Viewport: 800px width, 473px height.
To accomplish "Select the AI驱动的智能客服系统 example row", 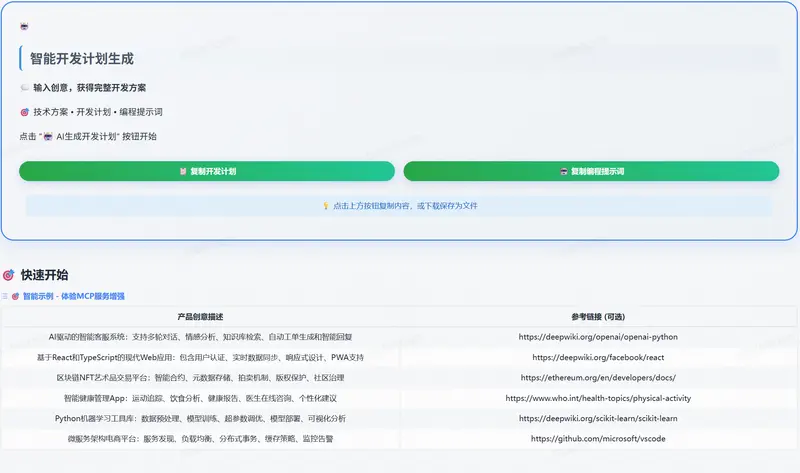I will (200, 337).
